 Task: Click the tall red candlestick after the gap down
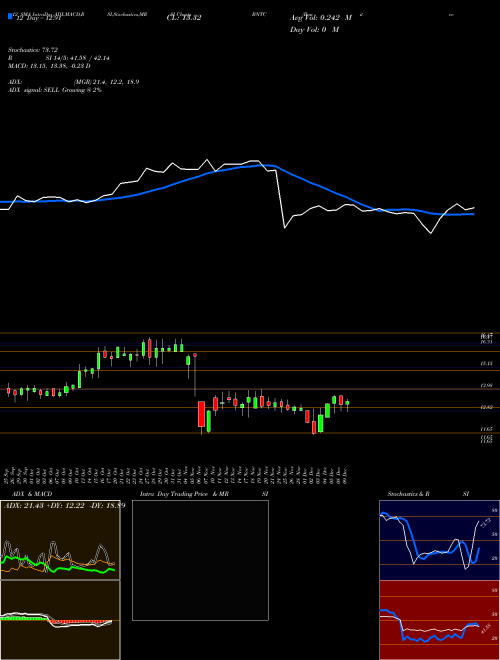tap(202, 414)
